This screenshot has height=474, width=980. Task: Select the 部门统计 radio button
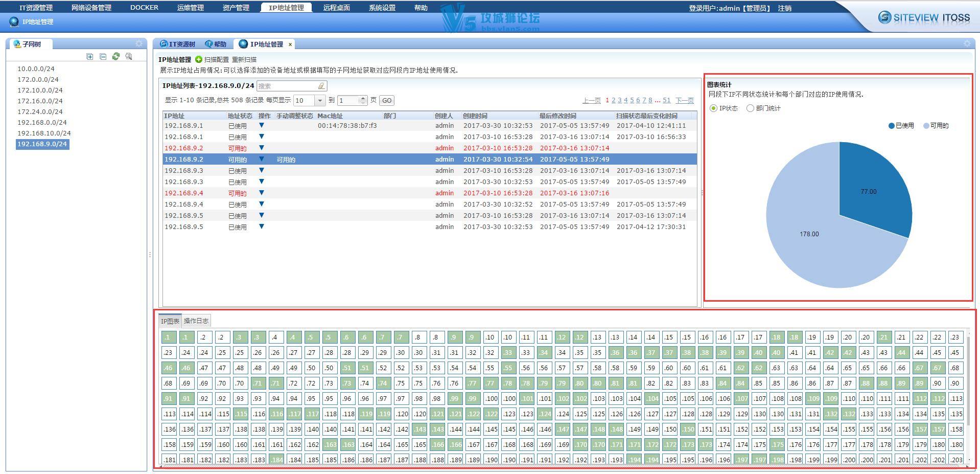click(750, 108)
